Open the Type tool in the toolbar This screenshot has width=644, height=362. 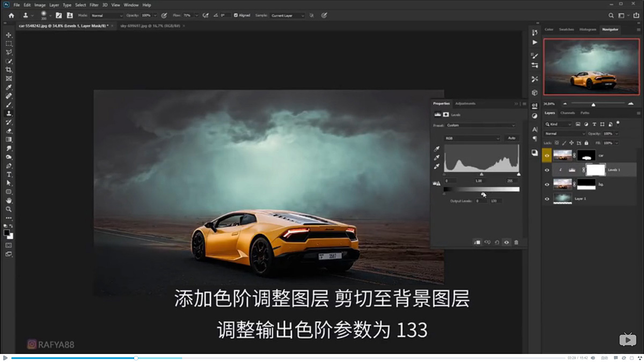[x=8, y=174]
